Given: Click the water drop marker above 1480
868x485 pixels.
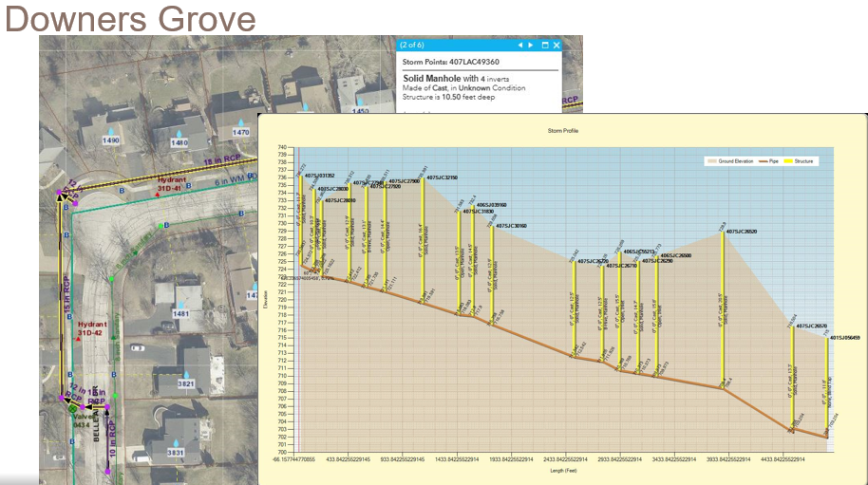Looking at the screenshot, I should pos(179,134).
